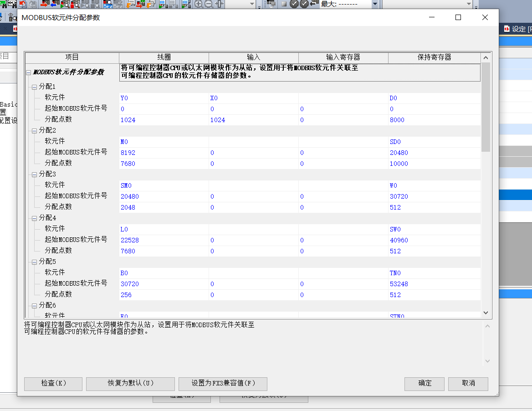532x411 pixels.
Task: Click the blue Dev device icon in toolbar
Action: coord(108,4)
